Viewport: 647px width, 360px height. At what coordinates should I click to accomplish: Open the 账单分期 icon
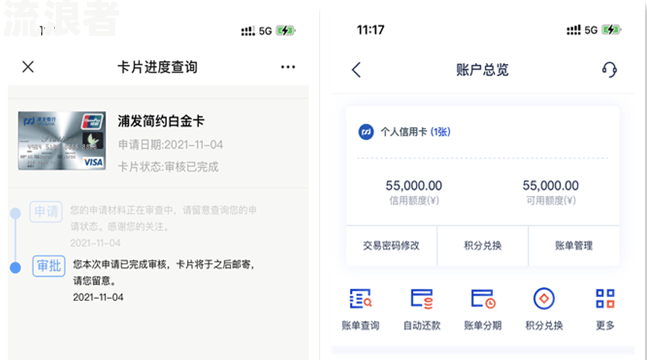(x=483, y=298)
